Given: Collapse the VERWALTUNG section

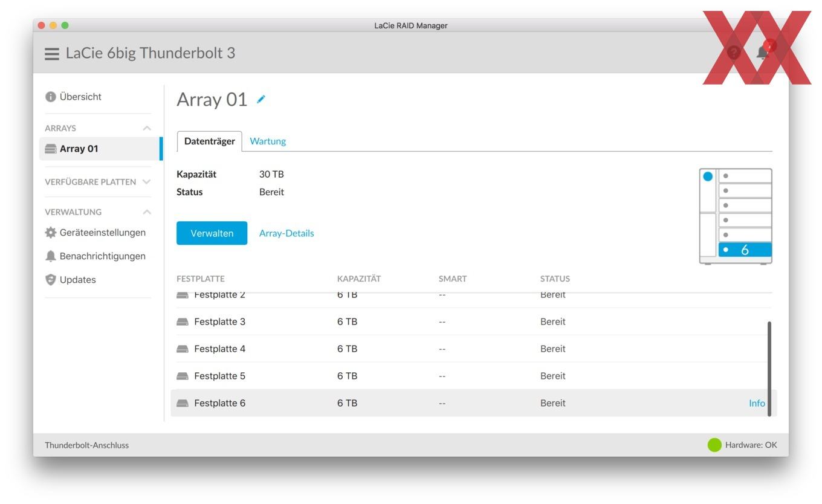Looking at the screenshot, I should tap(146, 212).
